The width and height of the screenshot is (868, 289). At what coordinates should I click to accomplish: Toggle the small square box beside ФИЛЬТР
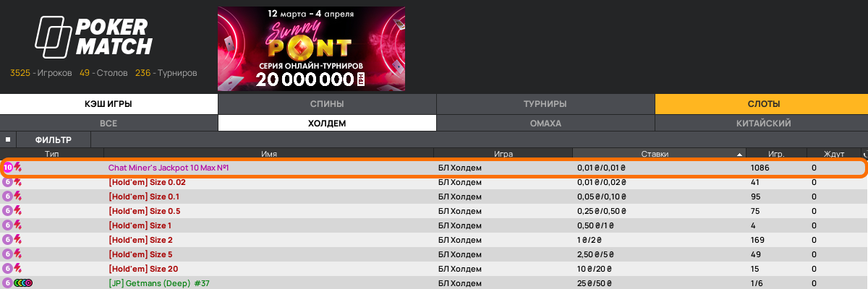pos(8,139)
